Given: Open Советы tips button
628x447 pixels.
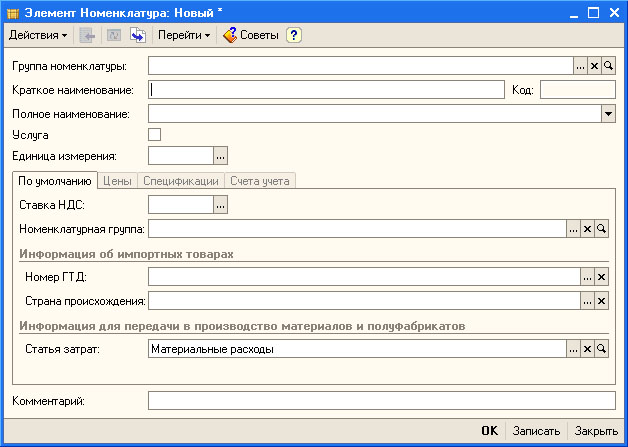Looking at the screenshot, I should coord(251,35).
